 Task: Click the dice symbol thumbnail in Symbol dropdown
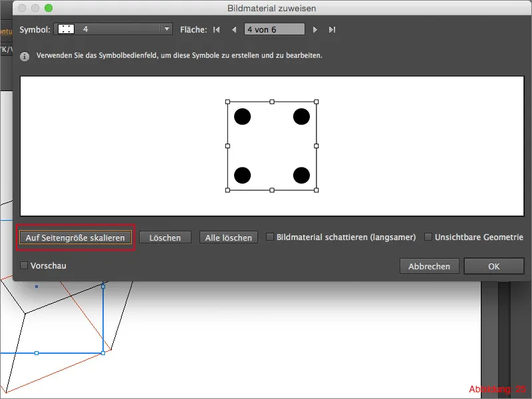point(66,29)
